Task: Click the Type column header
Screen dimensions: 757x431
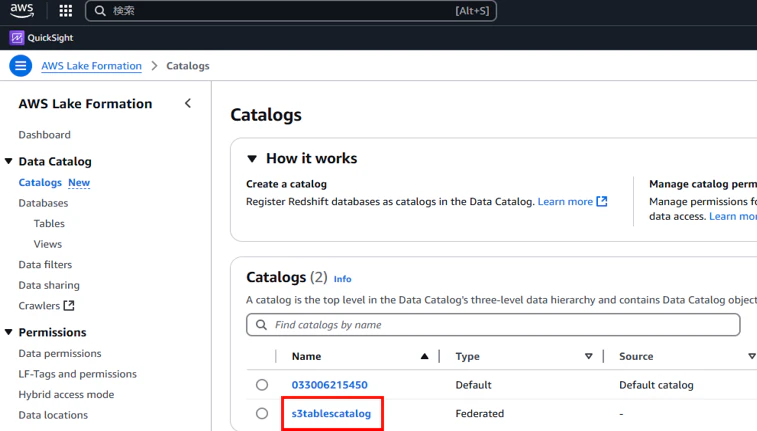Action: [x=467, y=356]
